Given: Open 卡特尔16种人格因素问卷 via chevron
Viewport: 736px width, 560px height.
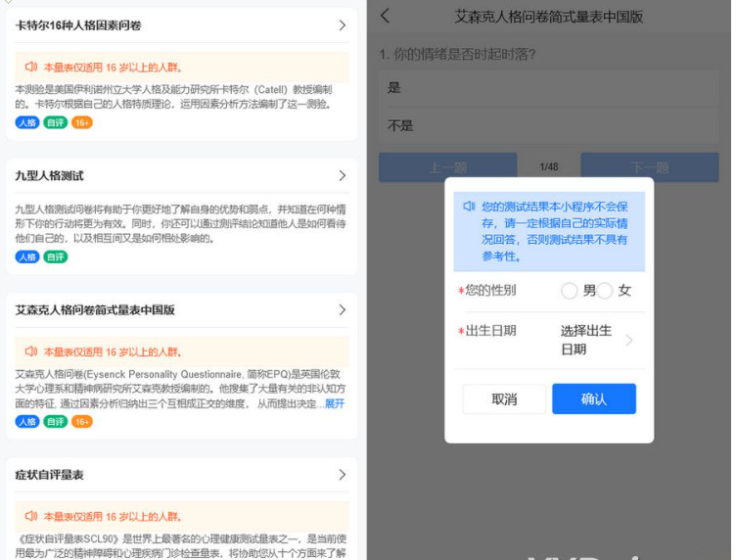Looking at the screenshot, I should pos(342,25).
